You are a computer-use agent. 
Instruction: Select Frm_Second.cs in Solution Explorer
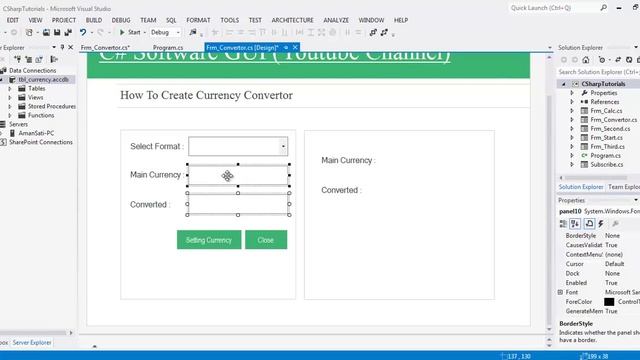610,129
